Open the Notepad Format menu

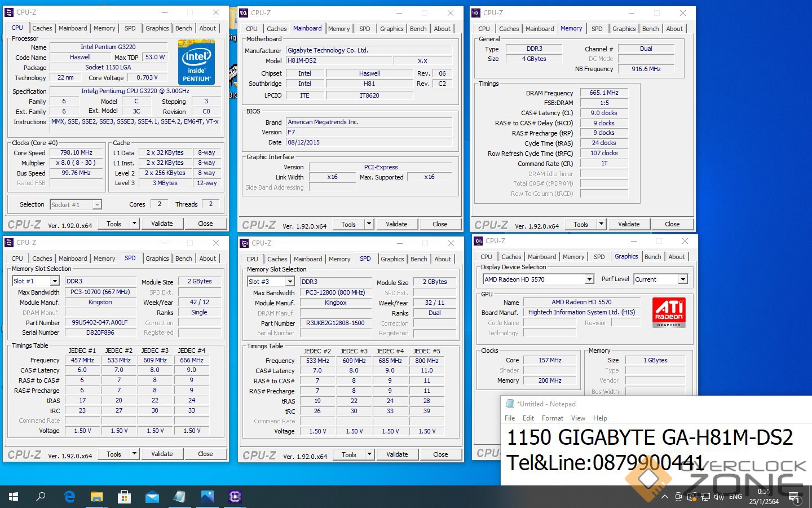[x=553, y=418]
